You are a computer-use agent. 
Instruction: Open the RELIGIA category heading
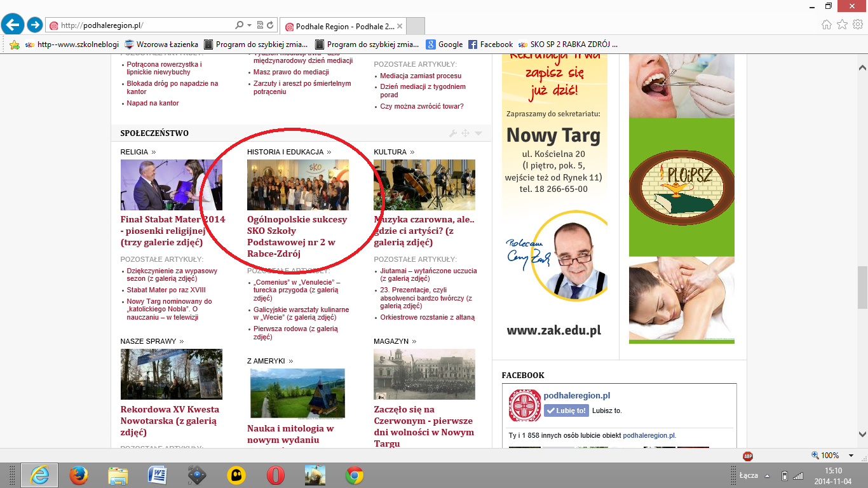(138, 152)
